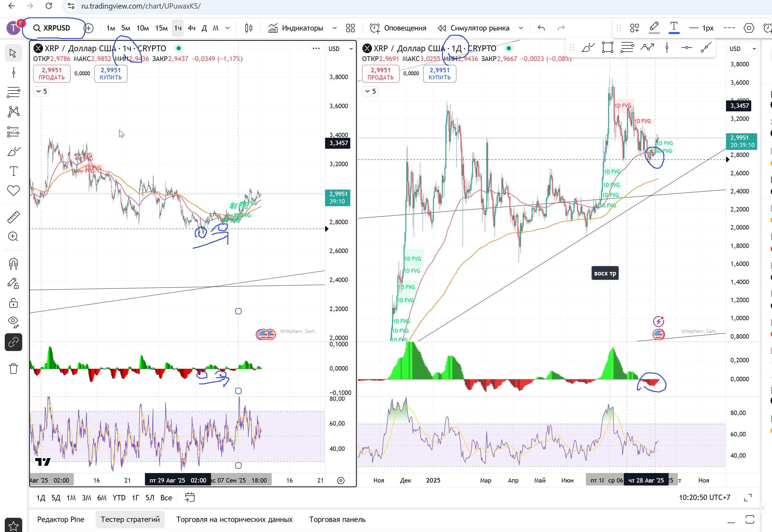
Task: Open the Индикаторы panel
Action: point(296,28)
